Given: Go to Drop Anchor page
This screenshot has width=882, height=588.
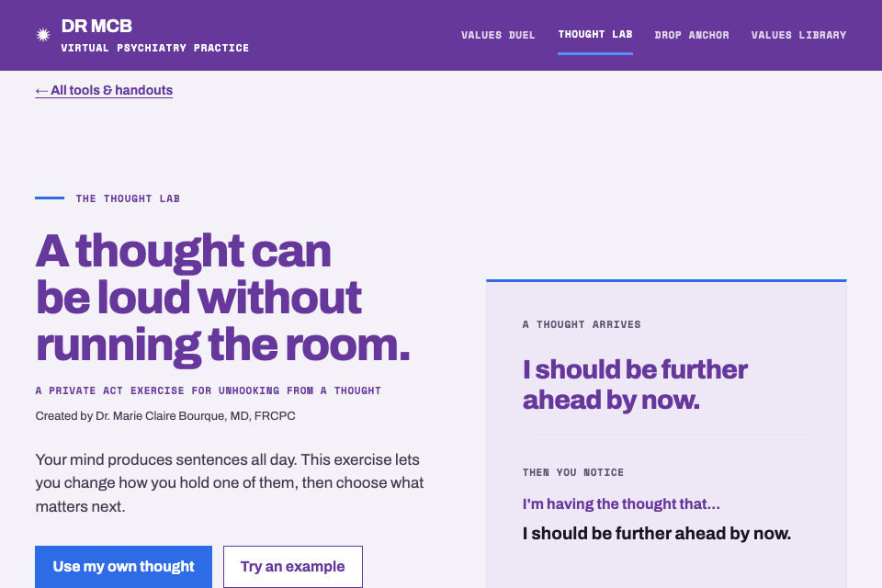Looking at the screenshot, I should tap(691, 35).
